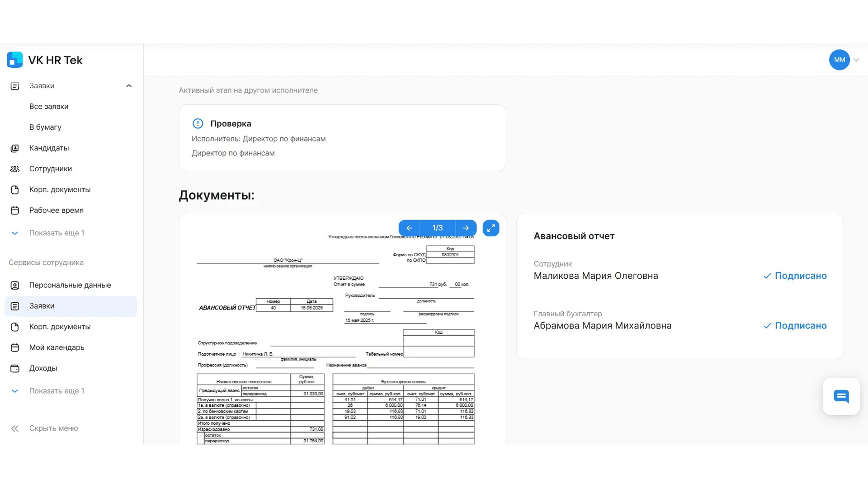This screenshot has width=868, height=488.
Task: Click the Документы: heading
Action: click(217, 195)
